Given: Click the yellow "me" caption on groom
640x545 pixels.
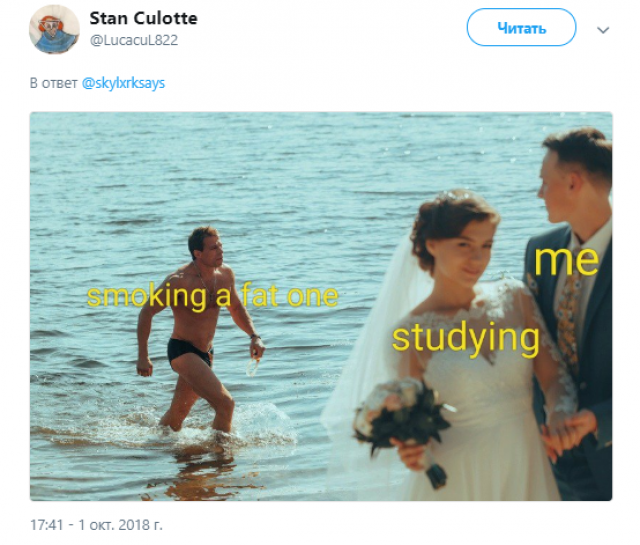Looking at the screenshot, I should tap(567, 260).
